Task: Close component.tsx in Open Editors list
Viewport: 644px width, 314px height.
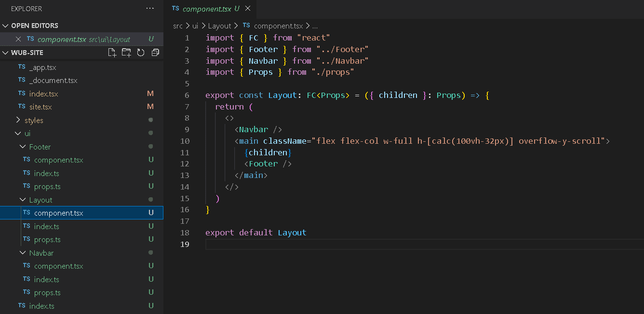Action: [x=18, y=39]
